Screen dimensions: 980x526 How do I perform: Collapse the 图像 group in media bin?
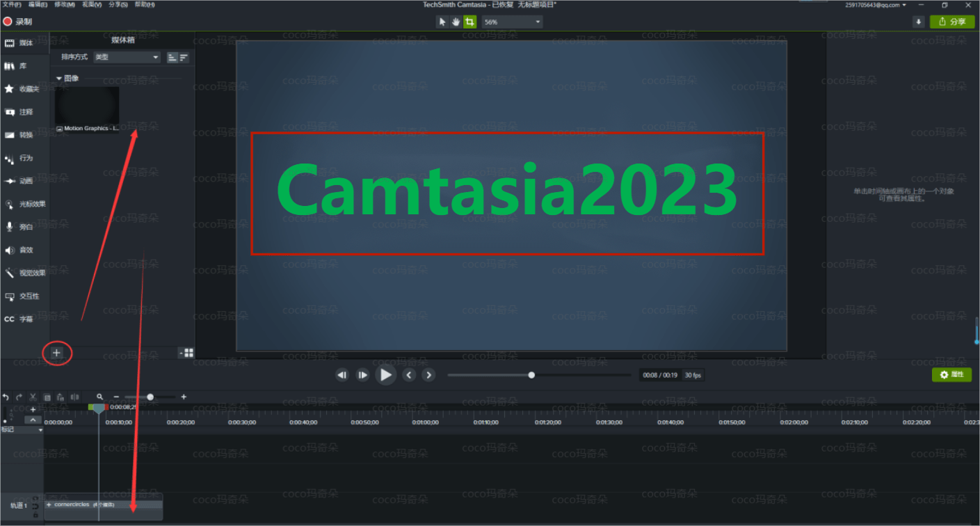pos(59,79)
